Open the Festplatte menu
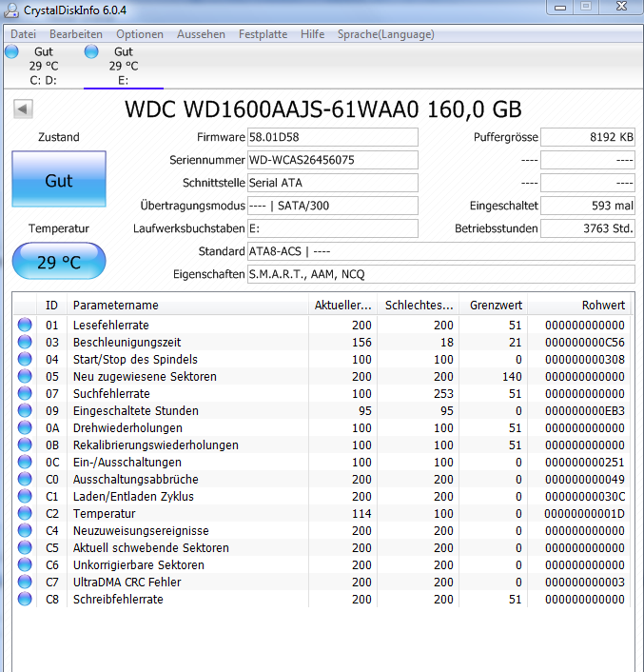Image resolution: width=644 pixels, height=672 pixels. click(263, 34)
